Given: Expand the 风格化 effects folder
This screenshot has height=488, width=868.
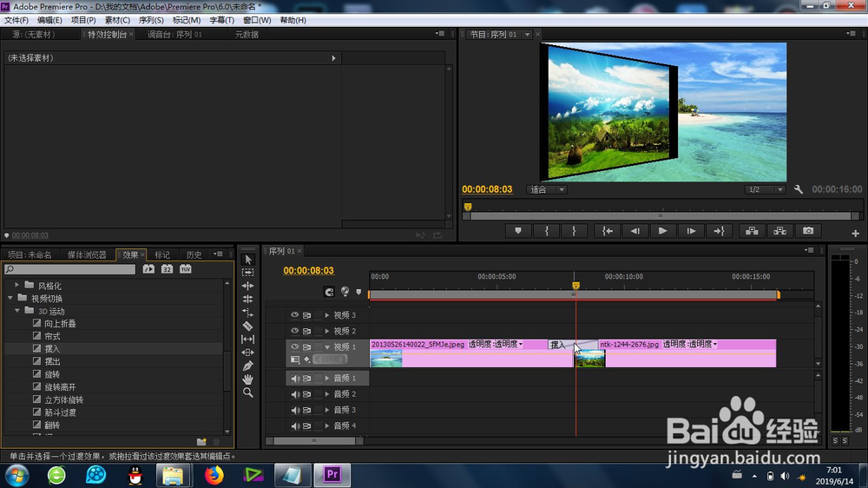Looking at the screenshot, I should tap(16, 286).
